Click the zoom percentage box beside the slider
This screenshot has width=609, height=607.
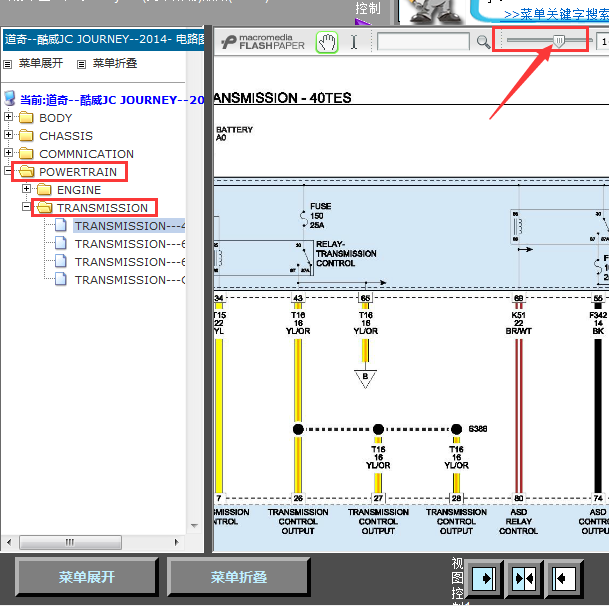[x=603, y=41]
